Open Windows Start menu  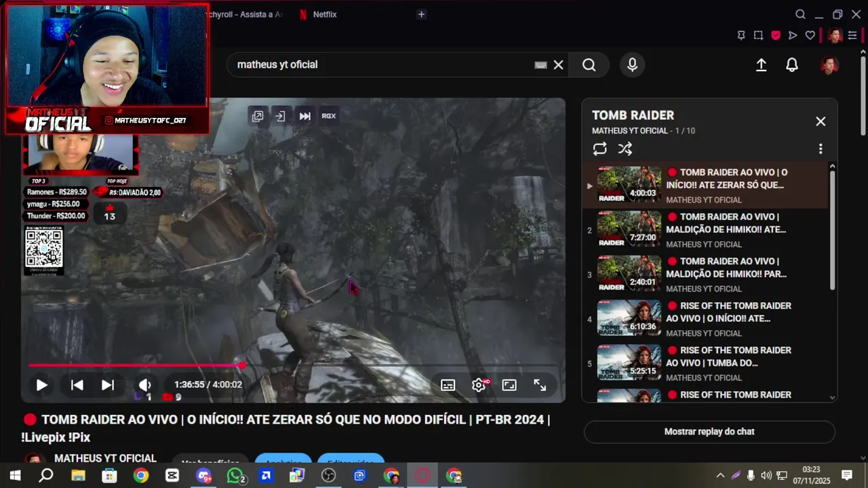[x=14, y=476]
